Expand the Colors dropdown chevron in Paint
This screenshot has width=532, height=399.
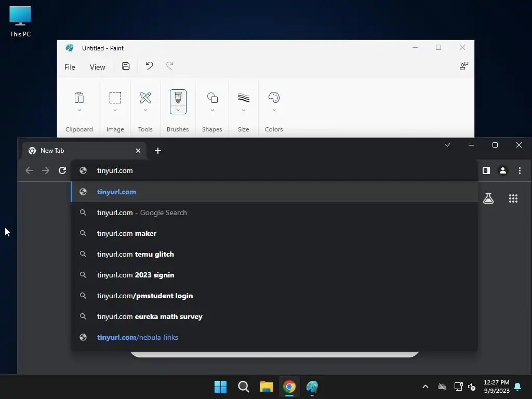click(274, 110)
